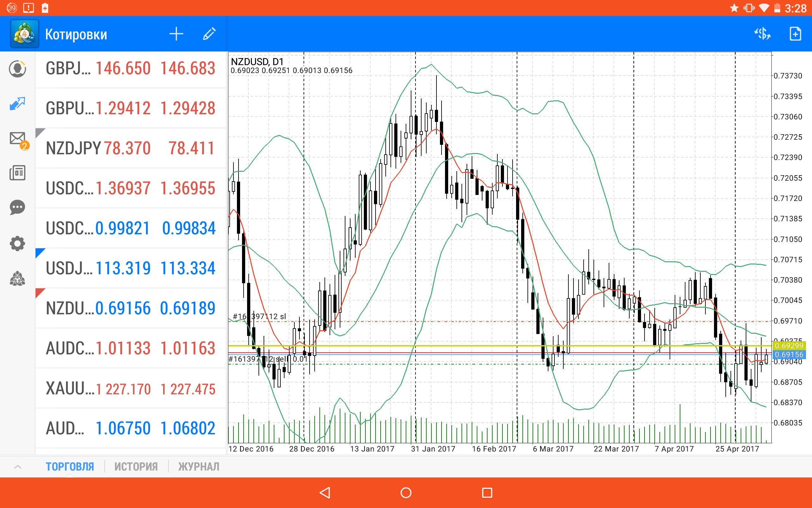Switch to the ИСТОРИЯ tab
Screen dimensions: 812x508
[136, 467]
